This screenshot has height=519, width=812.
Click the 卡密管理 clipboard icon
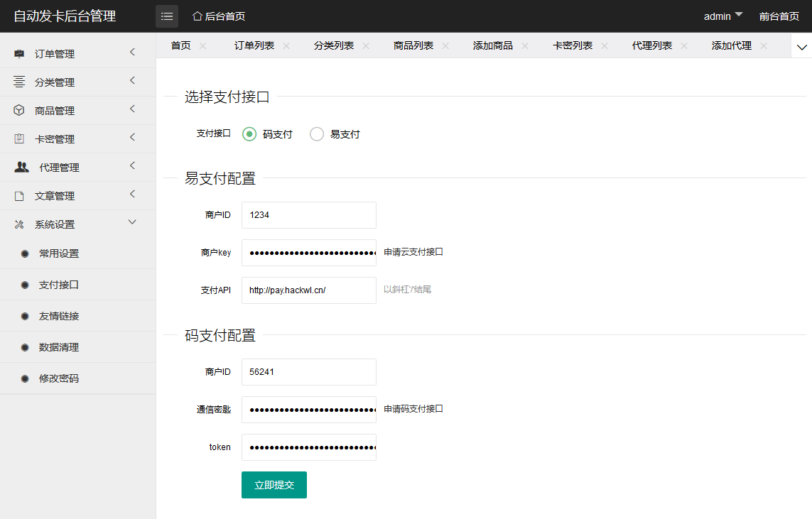[19, 139]
